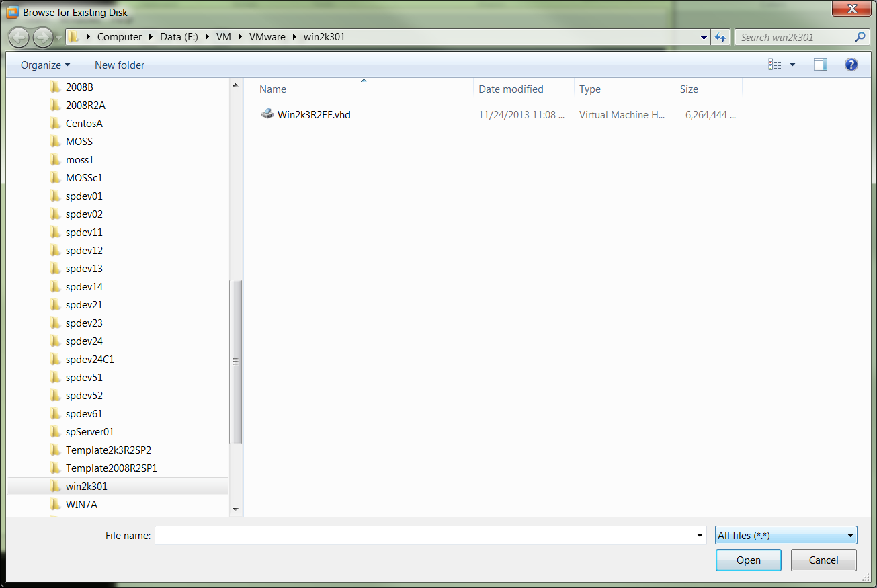The image size is (877, 588).
Task: Navigate back using the back arrow
Action: (19, 37)
